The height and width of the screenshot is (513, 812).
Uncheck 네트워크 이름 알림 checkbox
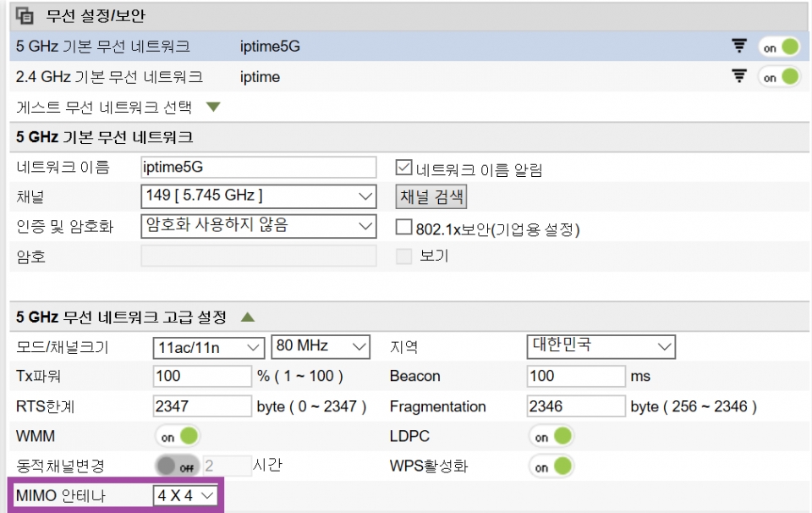click(x=402, y=166)
